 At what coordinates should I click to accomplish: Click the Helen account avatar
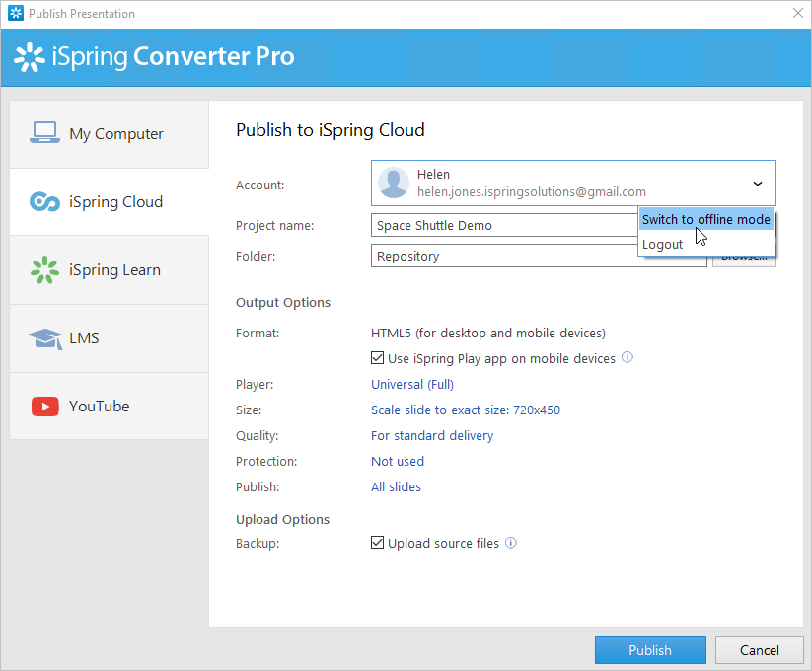point(394,183)
